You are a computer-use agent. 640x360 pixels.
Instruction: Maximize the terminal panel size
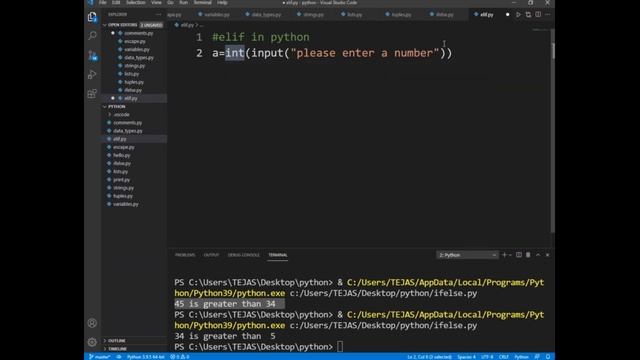coord(538,255)
